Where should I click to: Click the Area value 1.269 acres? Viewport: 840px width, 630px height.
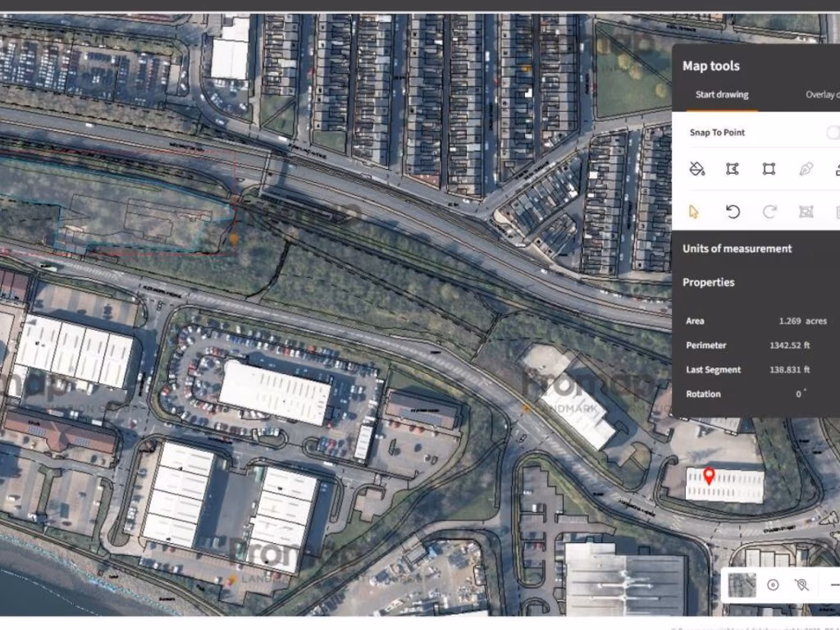click(802, 321)
